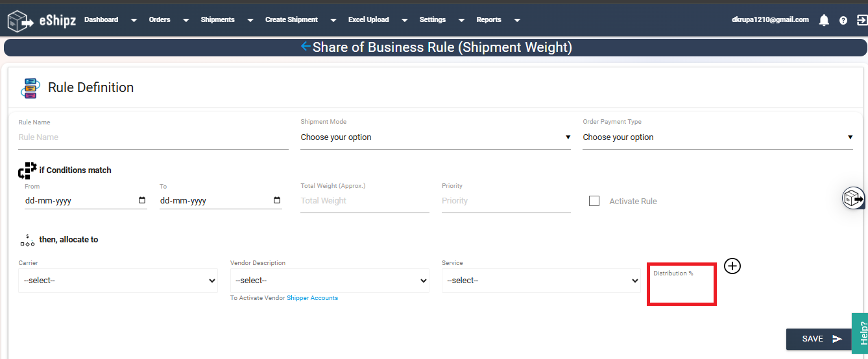Click the account email dkrupa1210@gmail.com

click(770, 19)
